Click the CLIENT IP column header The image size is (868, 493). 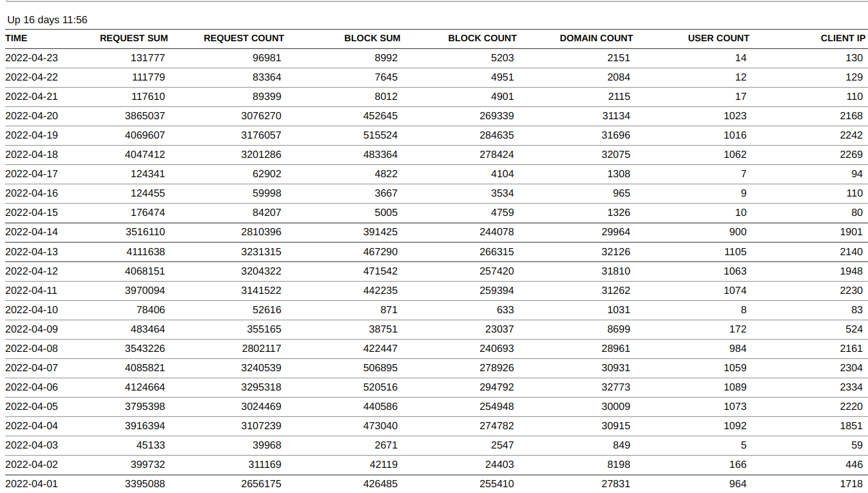843,38
